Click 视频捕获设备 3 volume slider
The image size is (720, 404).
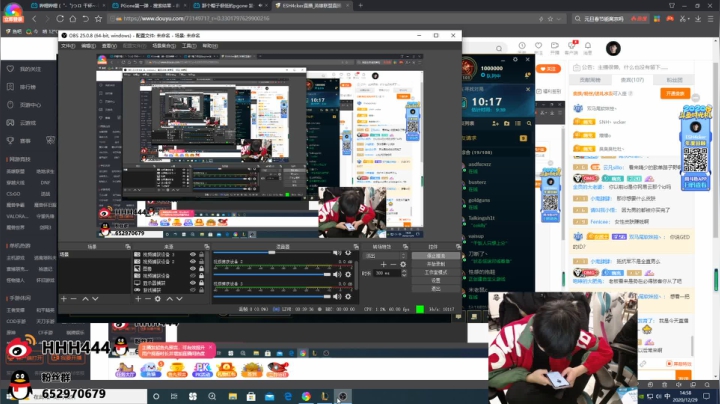[x=272, y=296]
